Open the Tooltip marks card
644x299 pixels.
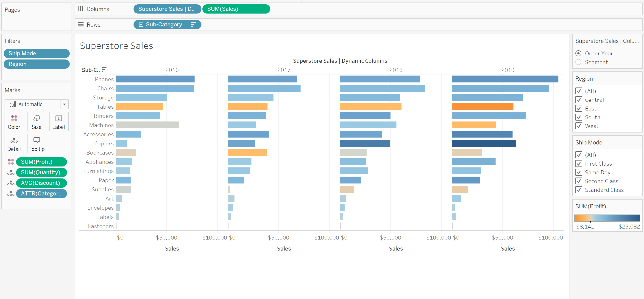36,144
